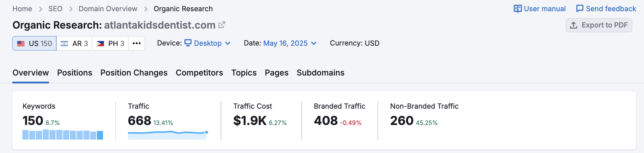Click the User manual book icon
The height and width of the screenshot is (153, 644).
[518, 8]
